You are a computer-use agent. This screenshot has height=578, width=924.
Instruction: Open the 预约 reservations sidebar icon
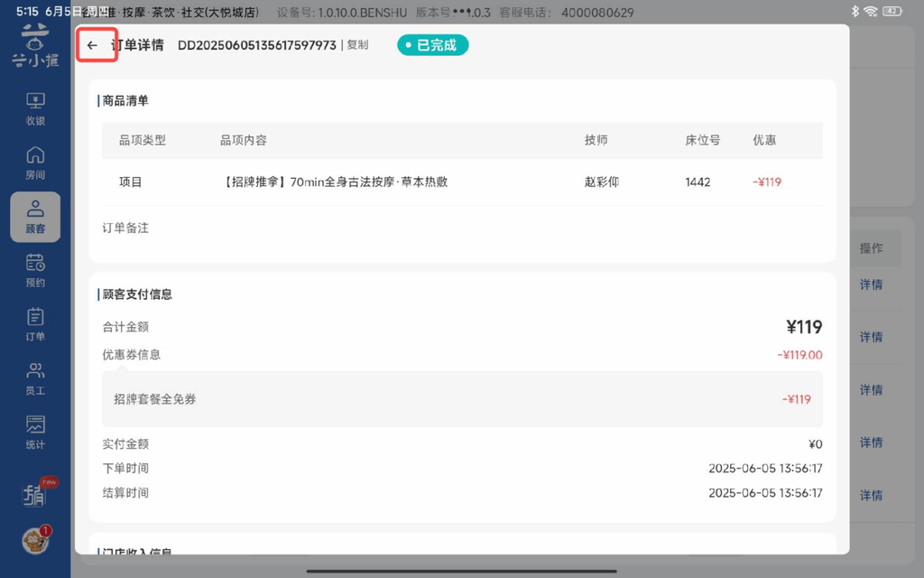(35, 271)
